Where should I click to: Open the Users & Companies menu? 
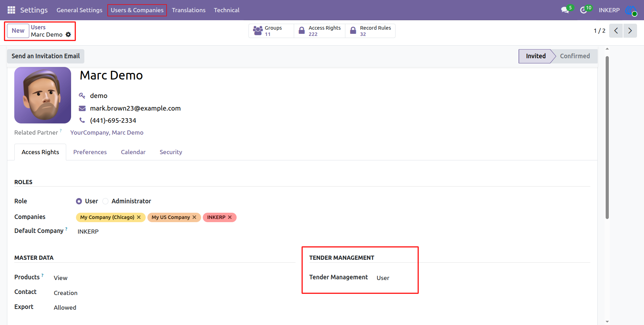[137, 10]
